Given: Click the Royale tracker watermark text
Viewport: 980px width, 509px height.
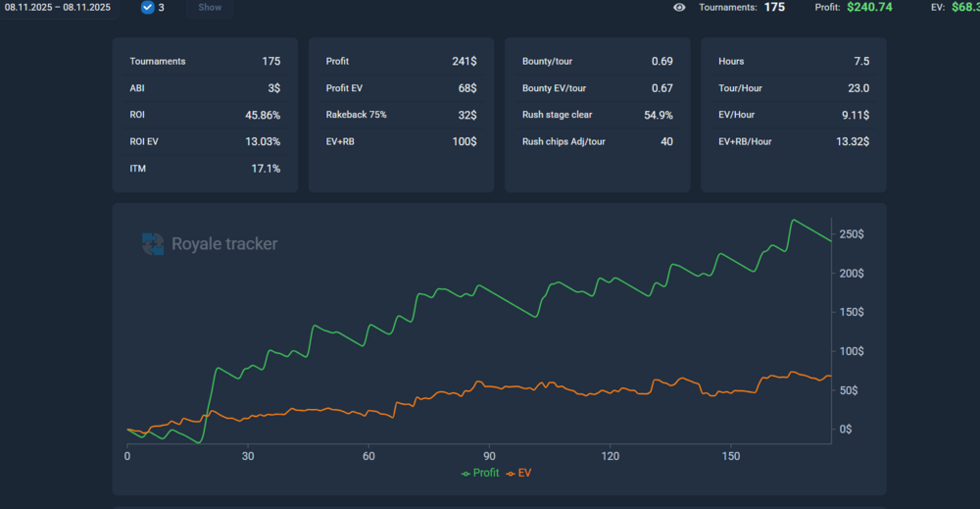Looking at the screenshot, I should (224, 244).
